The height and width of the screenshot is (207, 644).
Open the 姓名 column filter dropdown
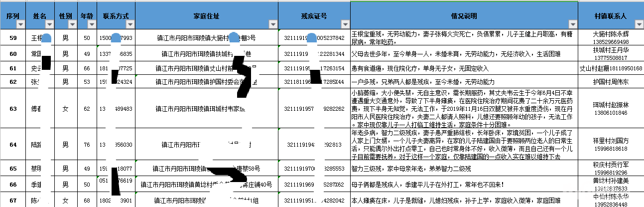pyautogui.click(x=49, y=24)
